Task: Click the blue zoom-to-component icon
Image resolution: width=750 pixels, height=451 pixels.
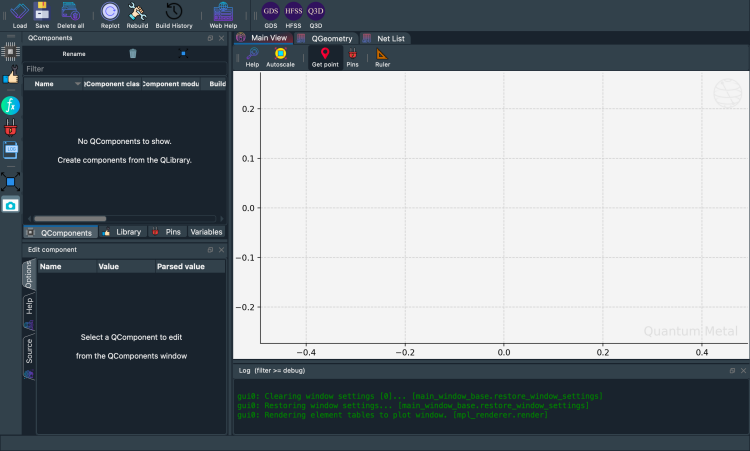Action: coord(183,54)
